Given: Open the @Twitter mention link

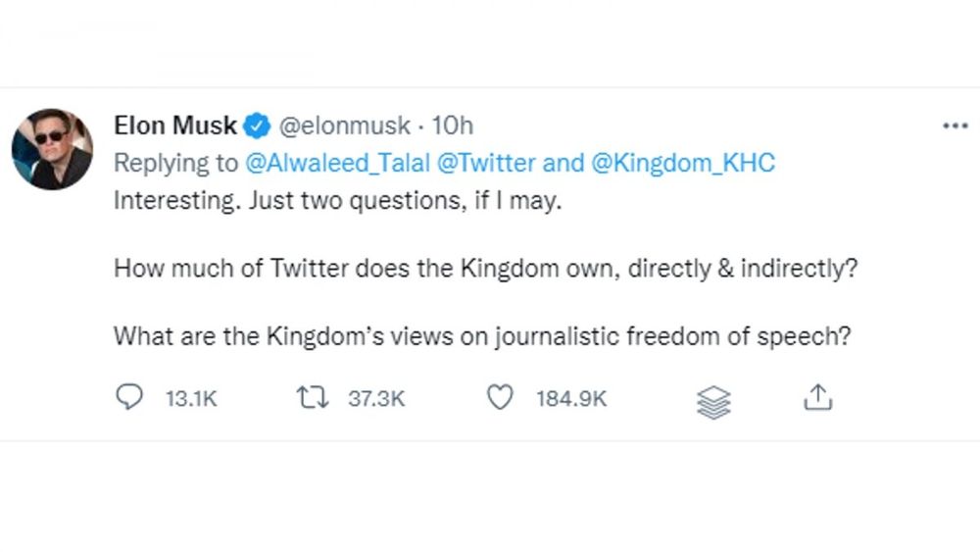Looking at the screenshot, I should pos(486,163).
